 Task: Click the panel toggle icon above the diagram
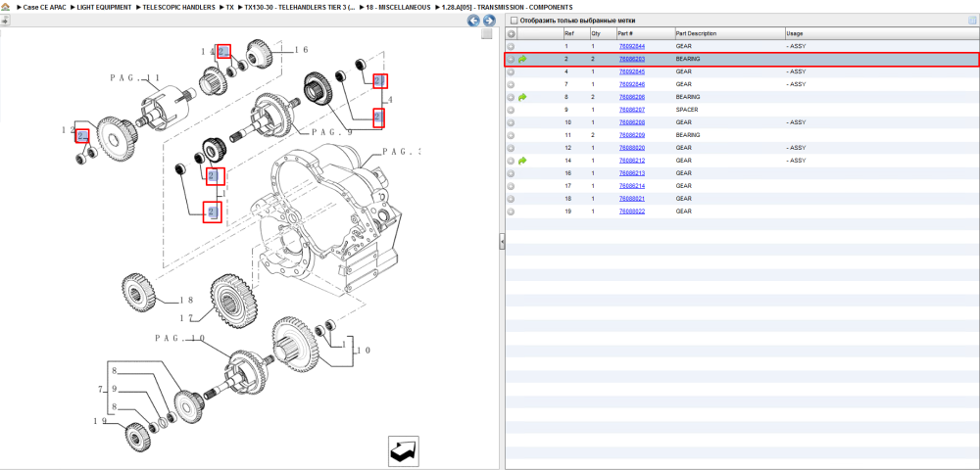tap(5, 21)
